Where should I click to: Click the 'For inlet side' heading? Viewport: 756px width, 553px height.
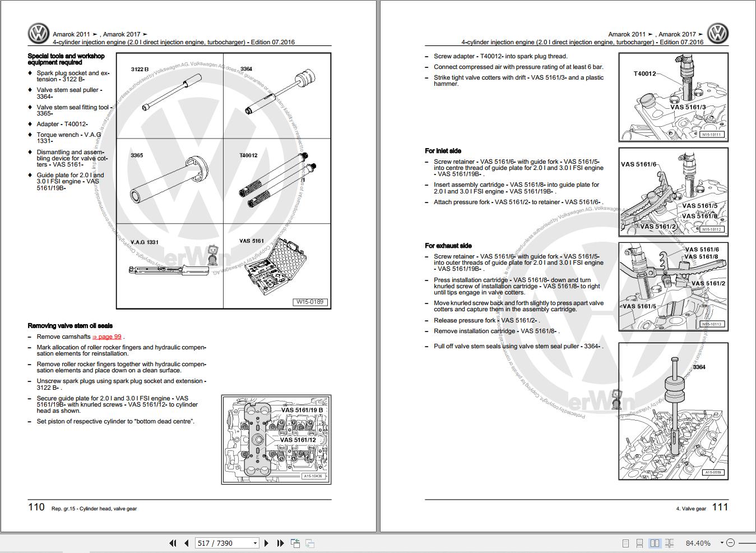click(443, 151)
